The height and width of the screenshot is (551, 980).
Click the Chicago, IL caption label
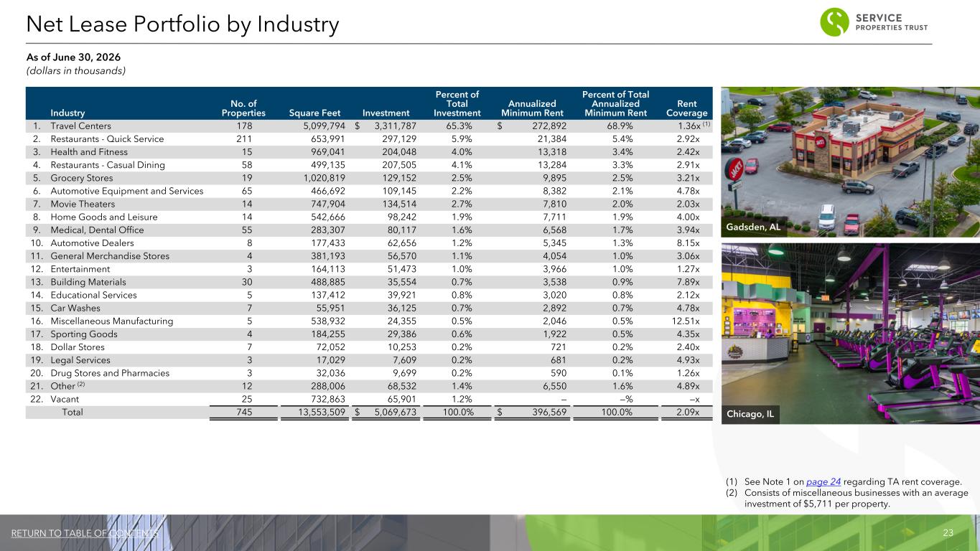[x=752, y=415]
